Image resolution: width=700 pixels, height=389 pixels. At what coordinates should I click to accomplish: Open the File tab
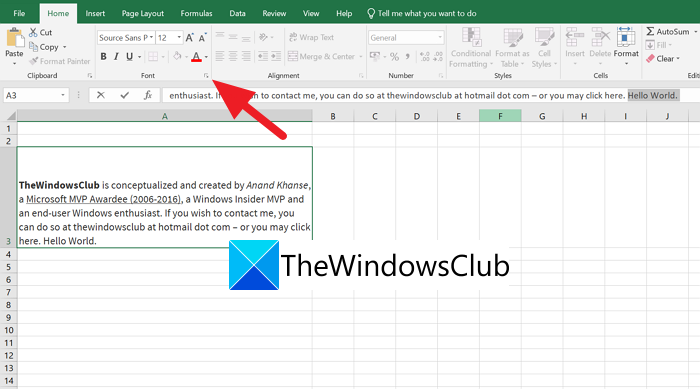[19, 13]
